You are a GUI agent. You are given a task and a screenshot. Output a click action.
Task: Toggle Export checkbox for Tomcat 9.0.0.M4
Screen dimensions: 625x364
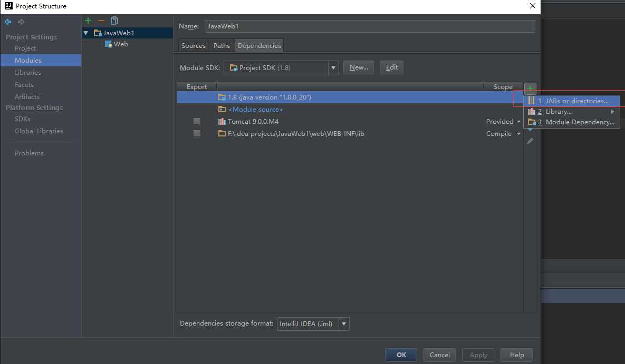pos(197,122)
